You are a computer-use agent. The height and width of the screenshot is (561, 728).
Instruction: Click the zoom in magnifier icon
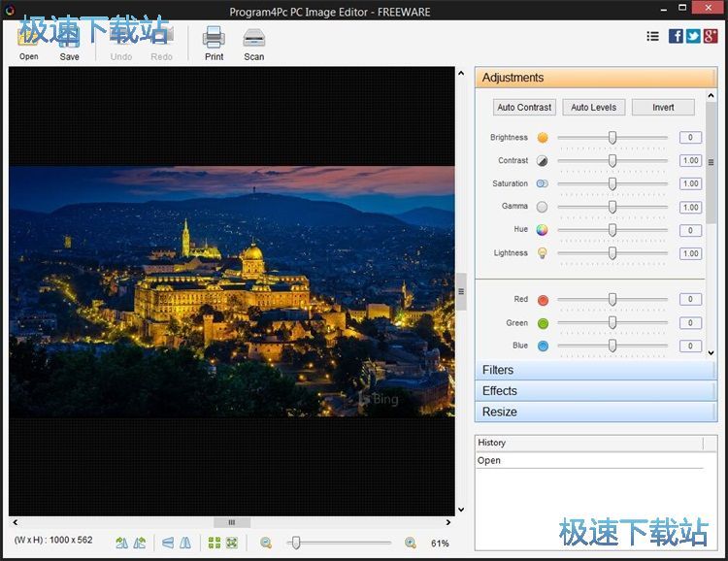411,544
